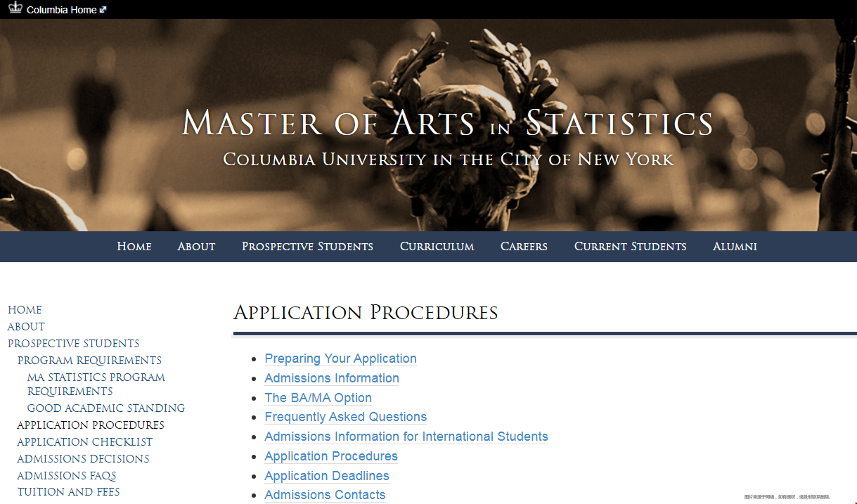This screenshot has width=857, height=504.
Task: Select Curriculum in the navigation bar
Action: (437, 246)
